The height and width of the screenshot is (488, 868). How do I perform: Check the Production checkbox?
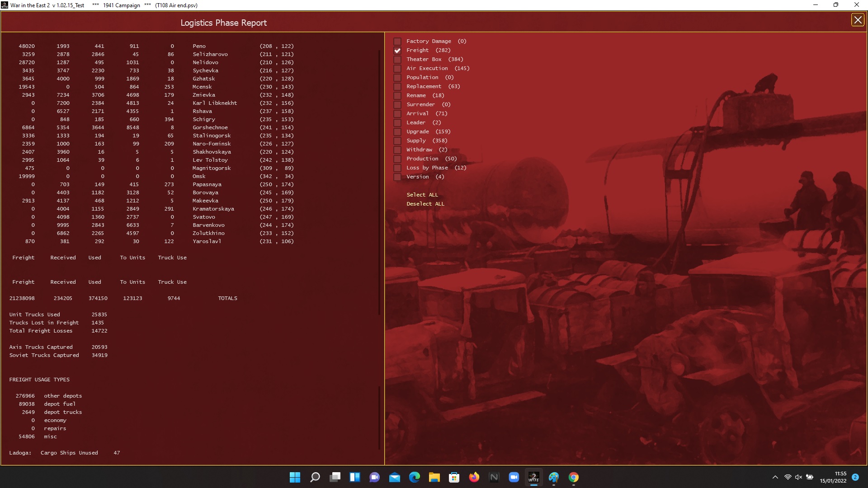397,159
